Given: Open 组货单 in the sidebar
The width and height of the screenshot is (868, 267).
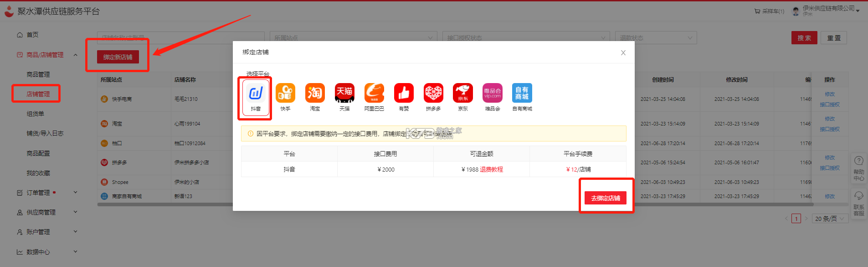Looking at the screenshot, I should click(x=35, y=114).
